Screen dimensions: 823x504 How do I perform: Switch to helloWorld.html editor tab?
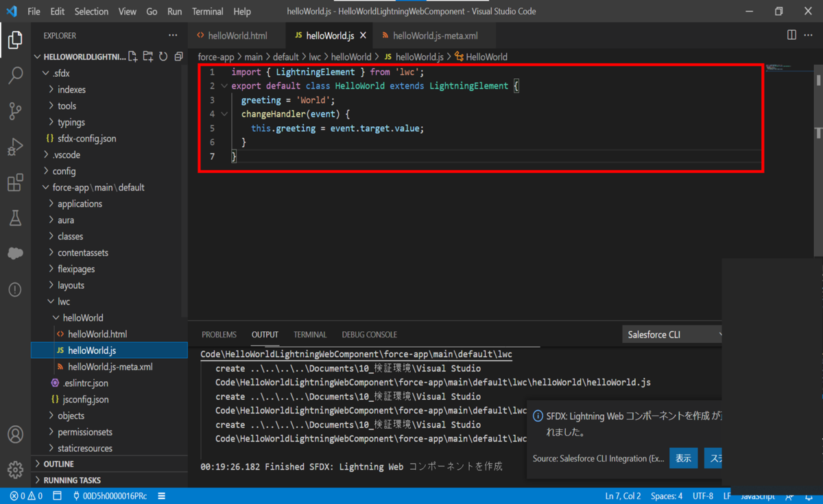pos(237,36)
